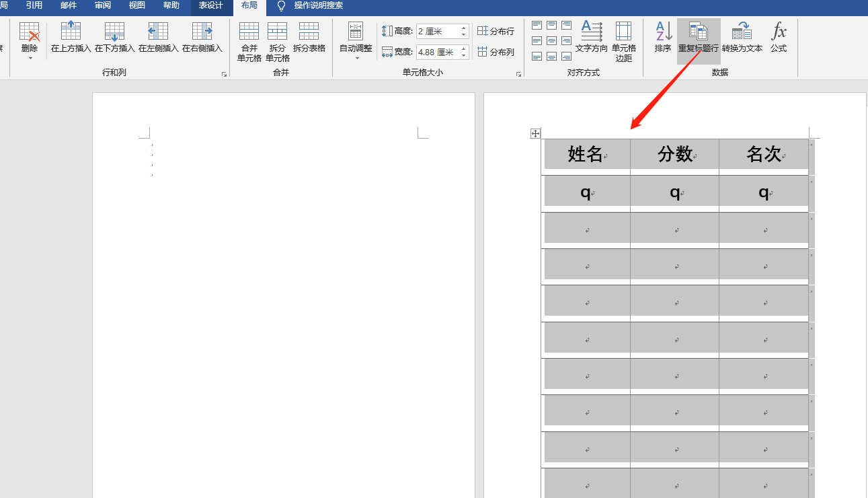The width and height of the screenshot is (868, 498).
Task: Open the 引用 ribbon tab
Action: (x=34, y=5)
